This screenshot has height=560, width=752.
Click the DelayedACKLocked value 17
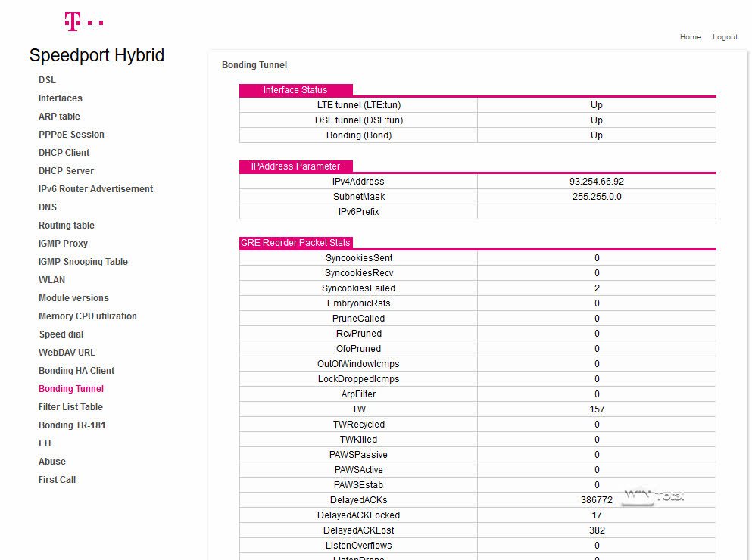point(597,515)
